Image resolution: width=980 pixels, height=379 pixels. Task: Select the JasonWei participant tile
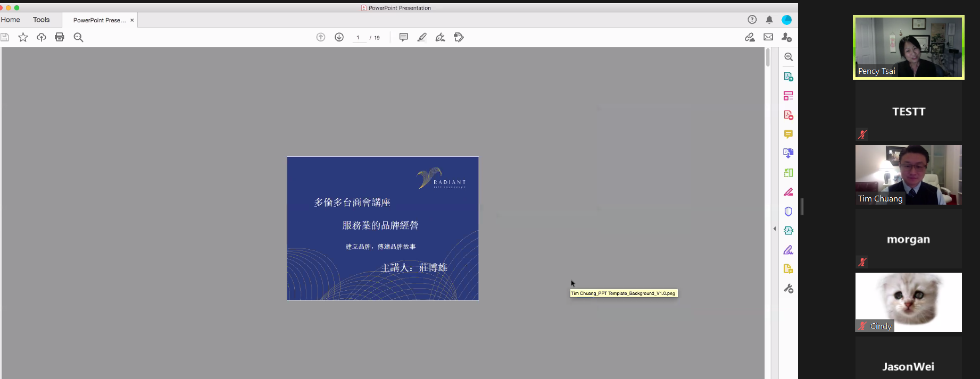(x=909, y=358)
